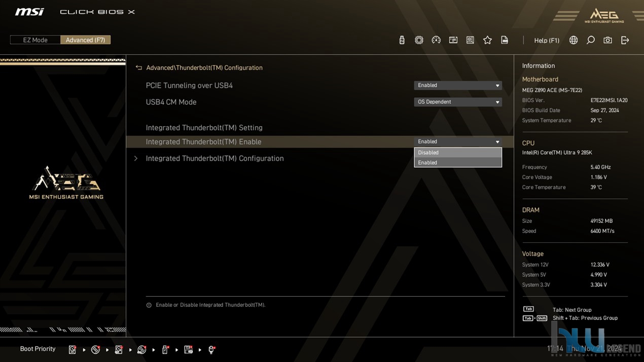Click the Information panel heading
Screen dimensions: 644x362
[538, 66]
